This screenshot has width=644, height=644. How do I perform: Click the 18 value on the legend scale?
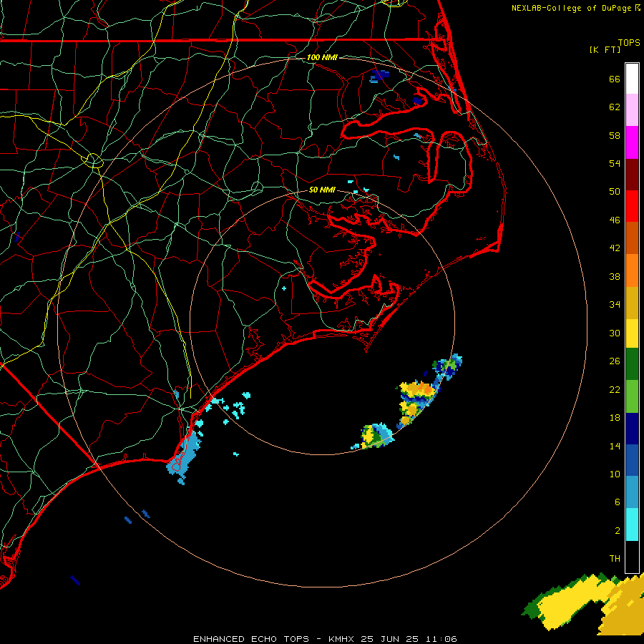click(615, 418)
